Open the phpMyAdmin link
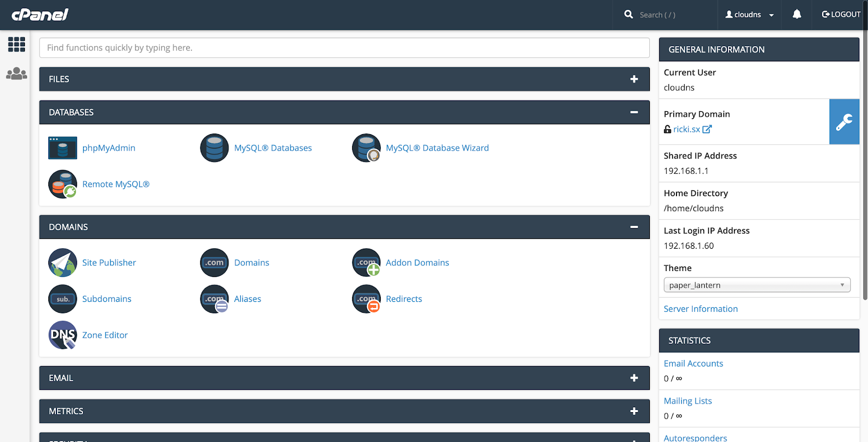Screen dimensions: 868x442 108,148
